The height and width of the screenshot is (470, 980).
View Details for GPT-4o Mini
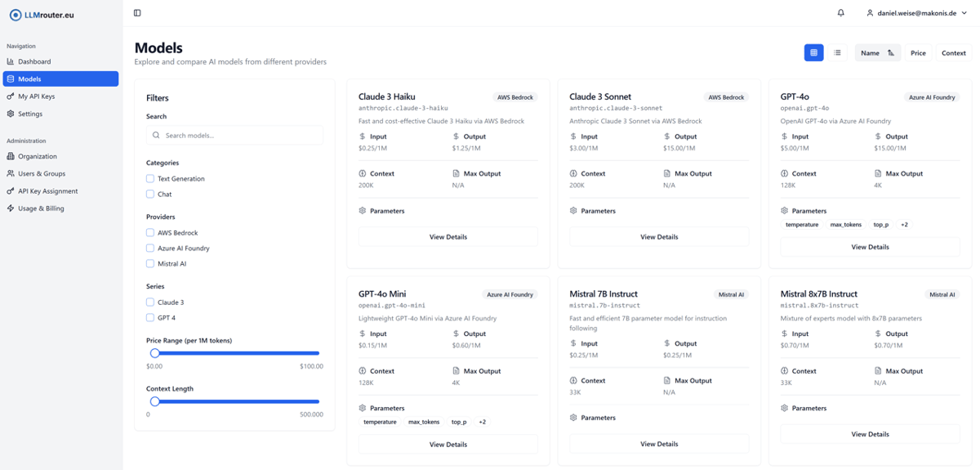448,445
